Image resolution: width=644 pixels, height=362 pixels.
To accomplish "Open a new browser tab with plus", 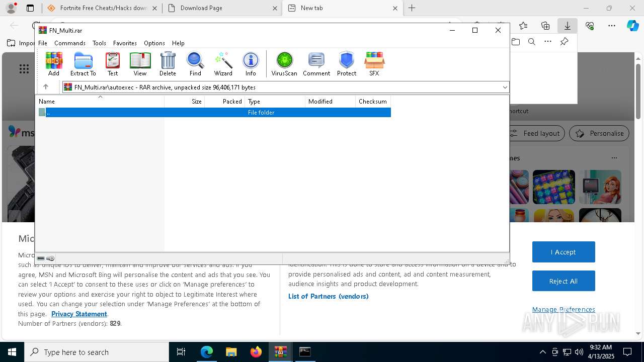I will pos(412,8).
